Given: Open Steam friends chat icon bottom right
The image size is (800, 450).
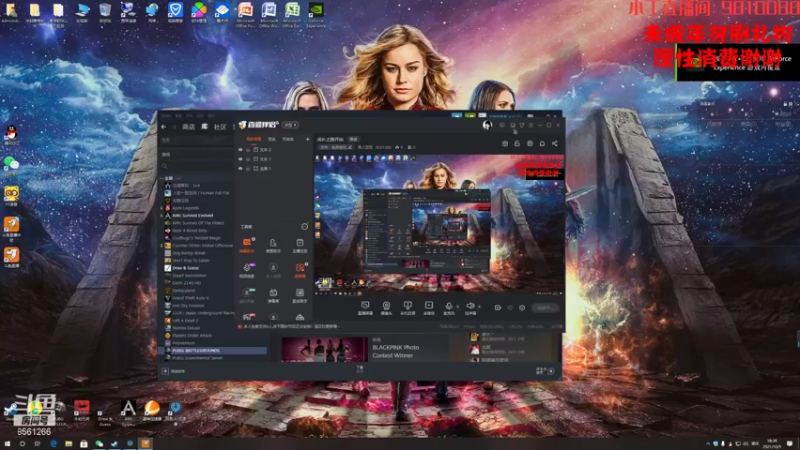Looking at the screenshot, I should pos(551,371).
